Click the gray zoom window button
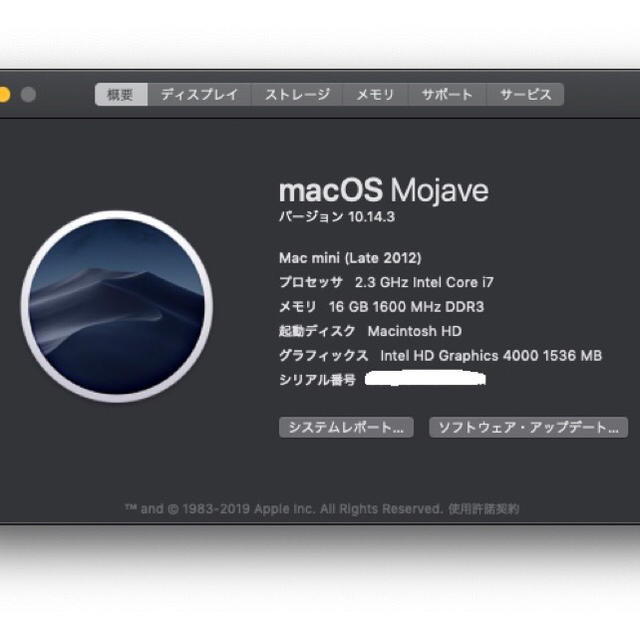 pyautogui.click(x=28, y=95)
